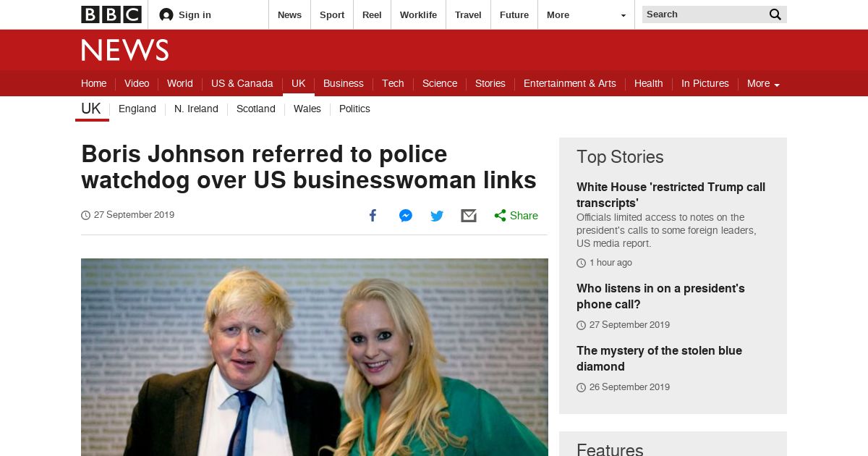
Task: Click the search magnifier icon
Action: click(x=775, y=14)
